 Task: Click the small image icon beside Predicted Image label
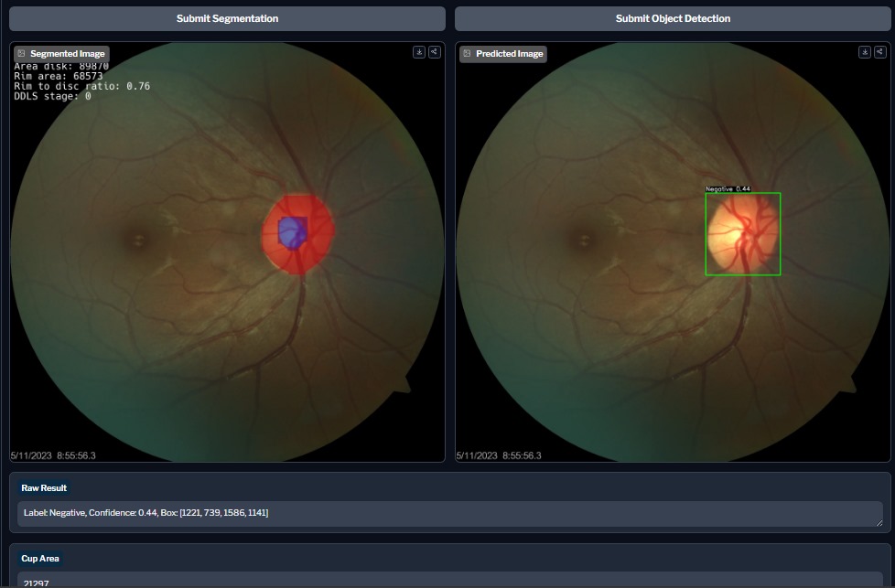[x=466, y=53]
